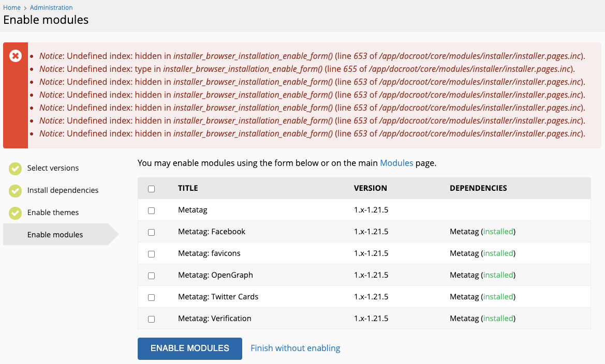Click installed dependency in Metatag: Verification row
Screen dimensions: 605x364
pos(498,318)
